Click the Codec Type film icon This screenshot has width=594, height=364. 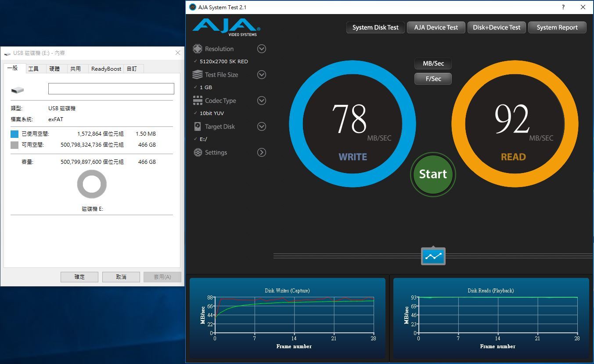tap(198, 101)
